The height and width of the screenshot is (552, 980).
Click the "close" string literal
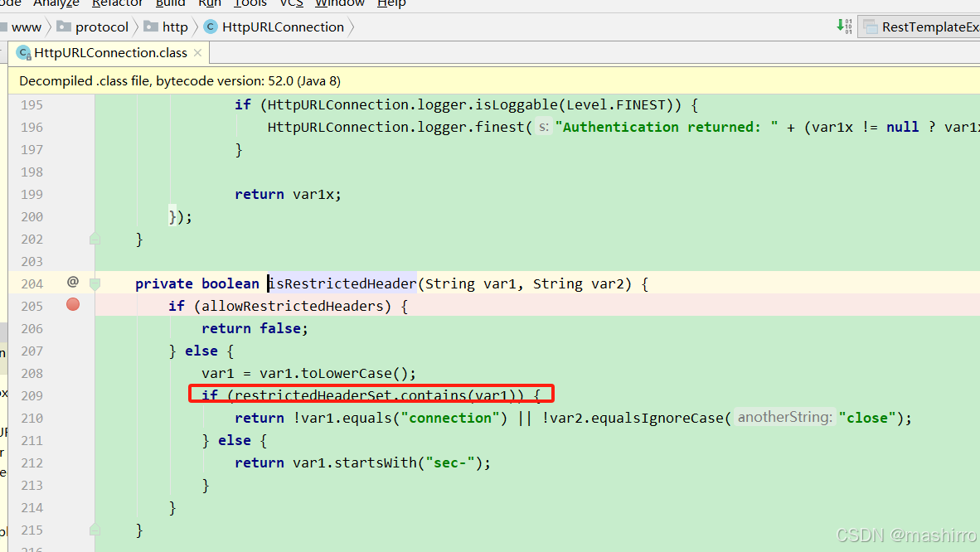tap(867, 419)
